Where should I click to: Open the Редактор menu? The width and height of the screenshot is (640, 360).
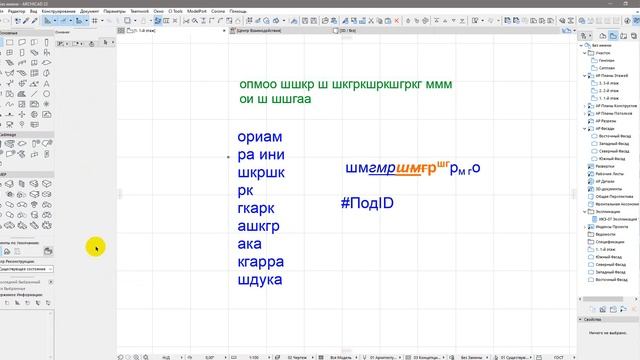coord(16,11)
